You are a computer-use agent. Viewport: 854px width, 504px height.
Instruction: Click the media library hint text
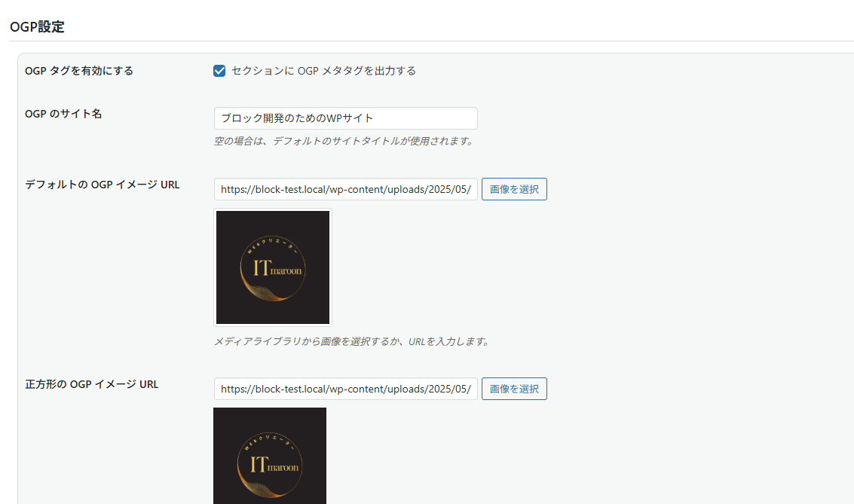353,341
